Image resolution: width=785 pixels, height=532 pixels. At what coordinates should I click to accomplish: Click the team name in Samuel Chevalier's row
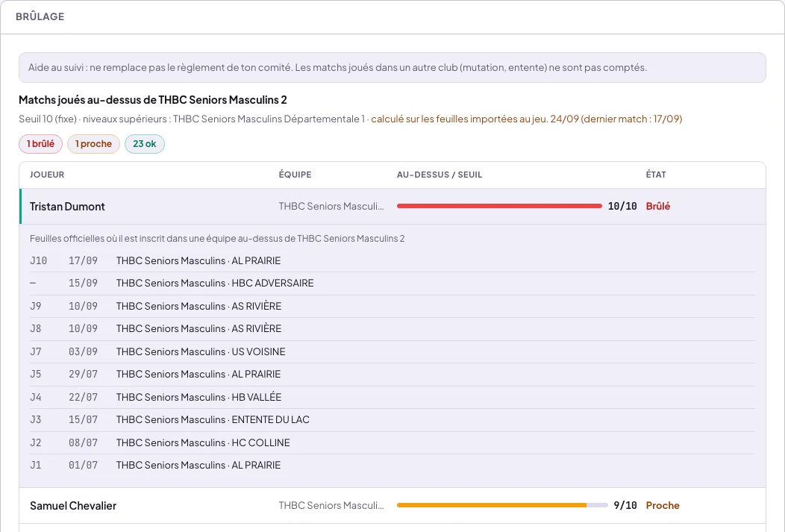331,505
